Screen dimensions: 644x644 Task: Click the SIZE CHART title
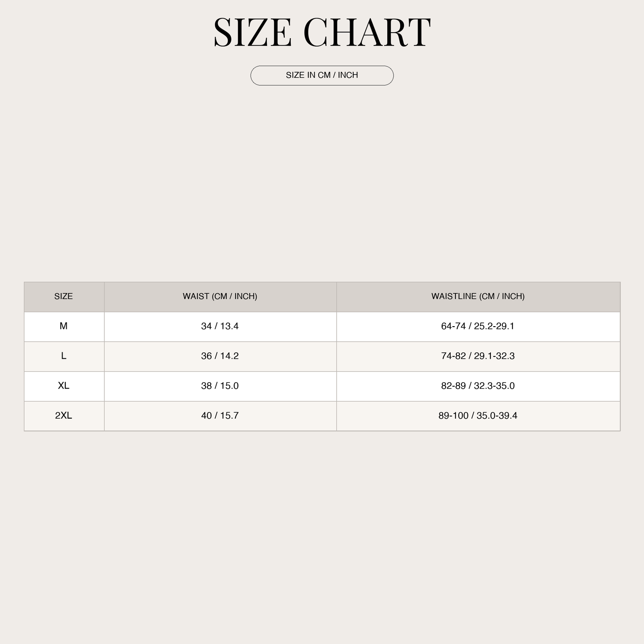(322, 32)
